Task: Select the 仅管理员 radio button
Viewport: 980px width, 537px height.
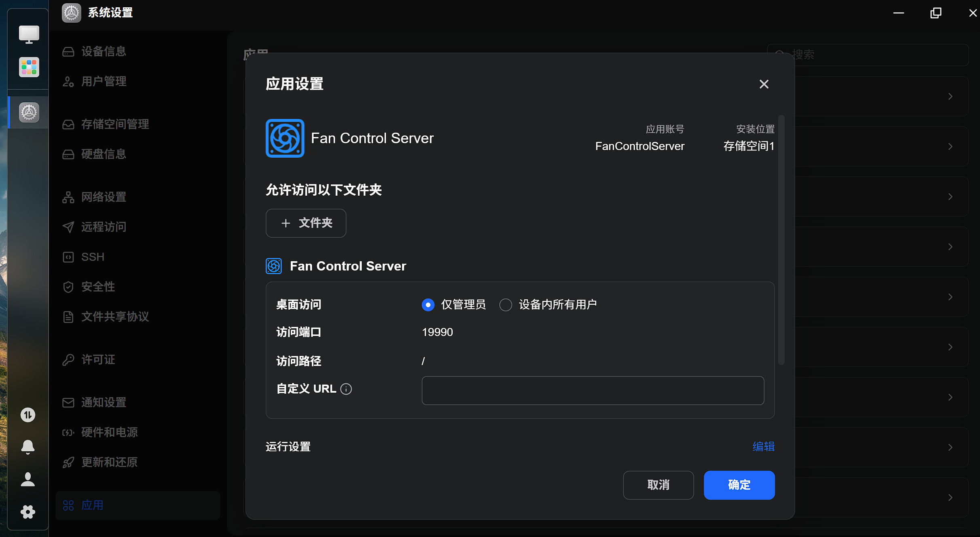Action: (428, 304)
